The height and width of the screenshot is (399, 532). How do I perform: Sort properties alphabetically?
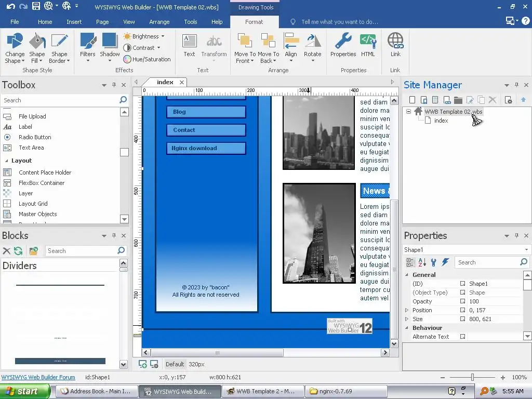pyautogui.click(x=422, y=262)
